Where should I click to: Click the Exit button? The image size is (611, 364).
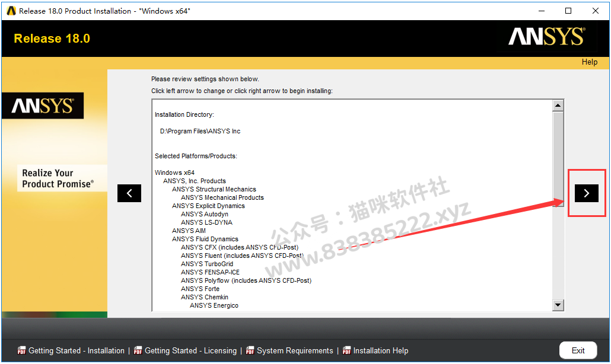pos(578,350)
